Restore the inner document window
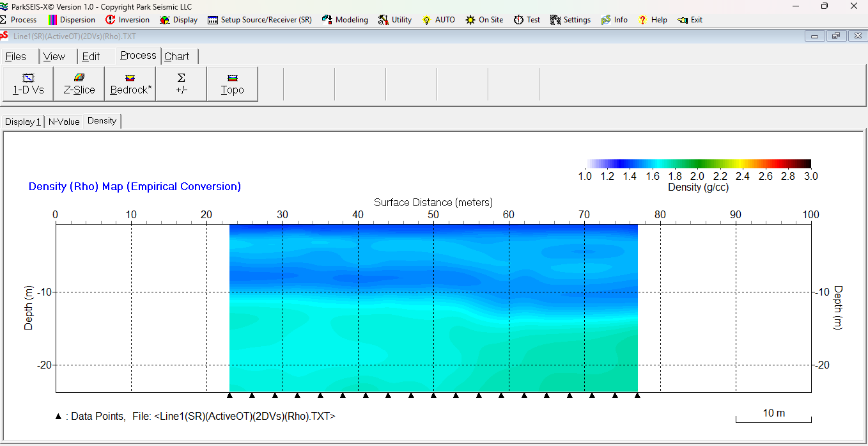Screen dimensions: 868x446 coord(835,36)
